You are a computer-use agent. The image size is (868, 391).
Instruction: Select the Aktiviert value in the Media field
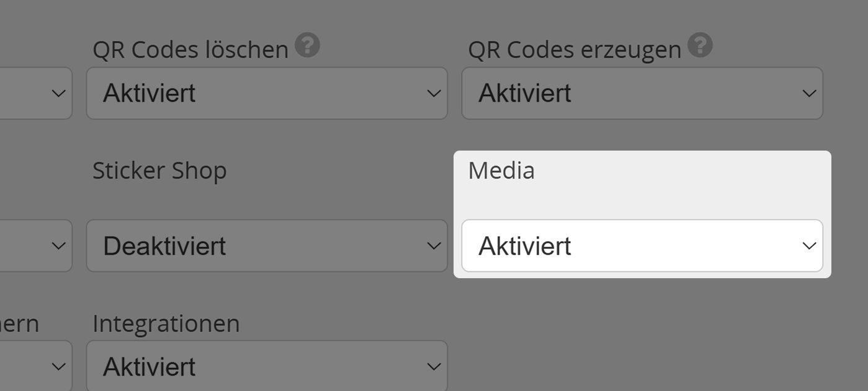(x=524, y=245)
